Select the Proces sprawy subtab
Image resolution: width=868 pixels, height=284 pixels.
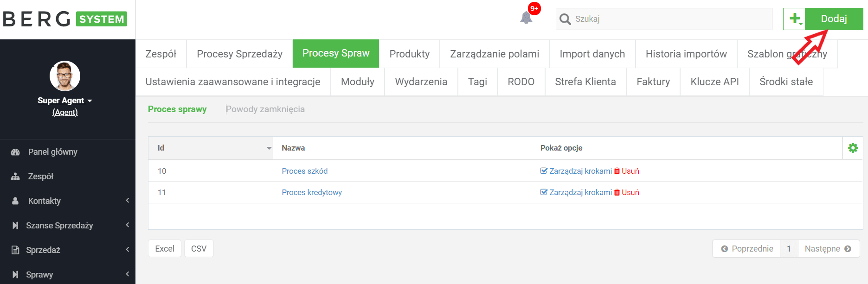177,109
